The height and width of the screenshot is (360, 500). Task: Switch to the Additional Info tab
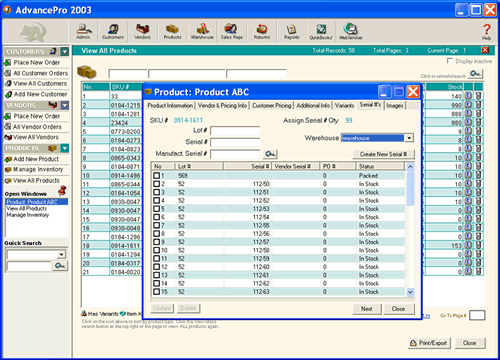pos(313,105)
